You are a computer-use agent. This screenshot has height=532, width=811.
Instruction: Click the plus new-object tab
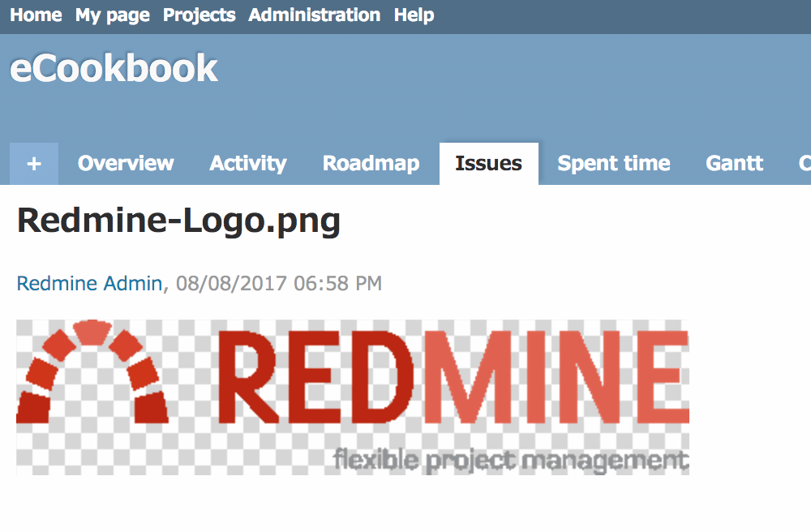34,164
